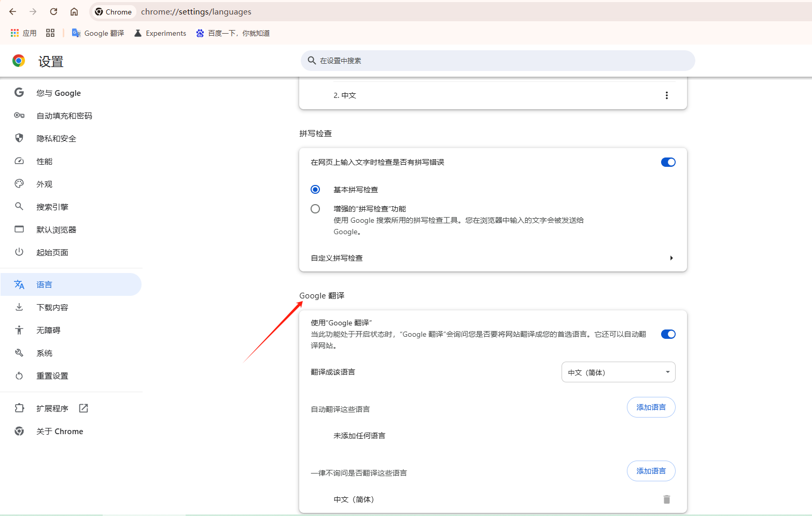Click the key icon for autofill passwords
The height and width of the screenshot is (516, 812).
coord(19,115)
